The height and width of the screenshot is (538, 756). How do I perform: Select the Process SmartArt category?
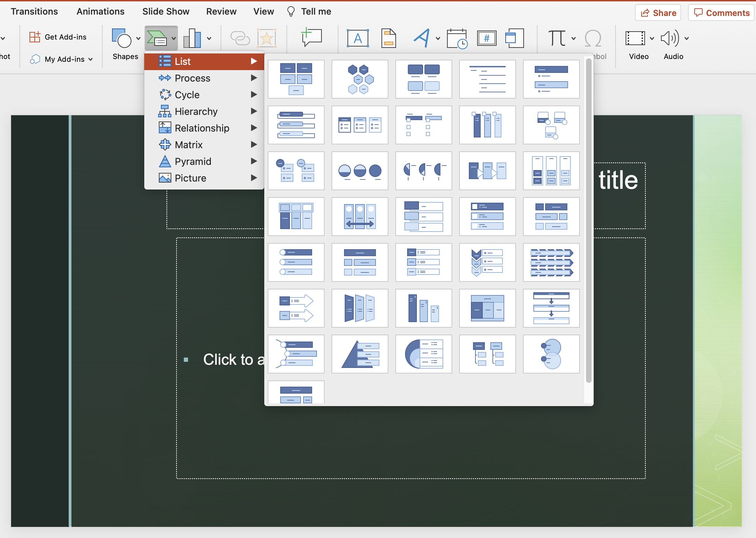pos(204,78)
